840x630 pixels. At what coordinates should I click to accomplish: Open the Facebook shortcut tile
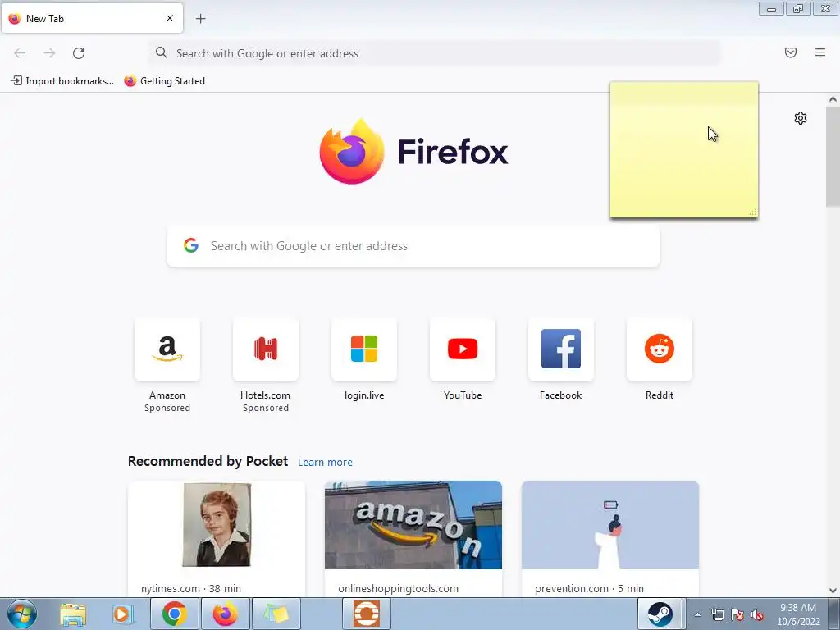[561, 349]
